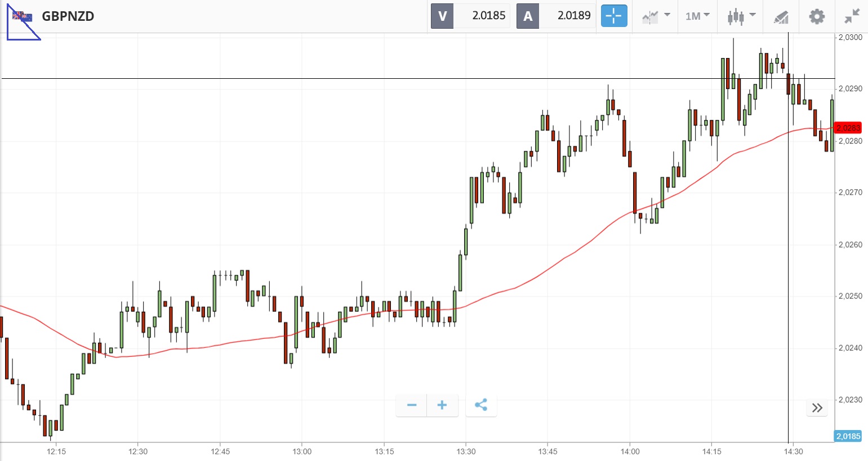Image resolution: width=868 pixels, height=461 pixels.
Task: Click the 13:30 time axis label
Action: [x=466, y=451]
